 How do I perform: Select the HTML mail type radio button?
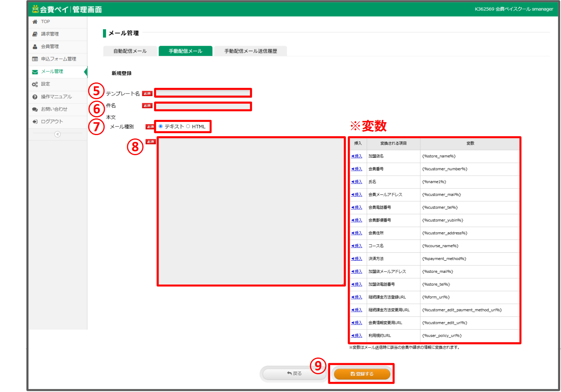pyautogui.click(x=188, y=126)
